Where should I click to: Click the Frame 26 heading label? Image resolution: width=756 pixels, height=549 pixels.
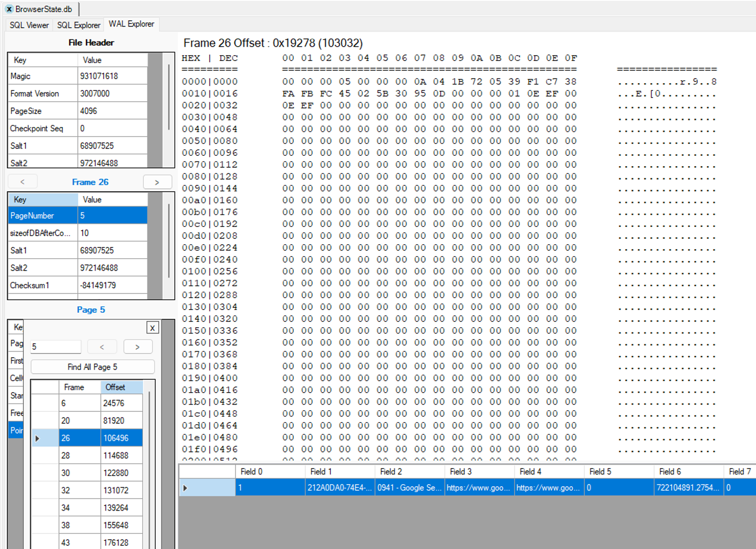[x=90, y=182]
